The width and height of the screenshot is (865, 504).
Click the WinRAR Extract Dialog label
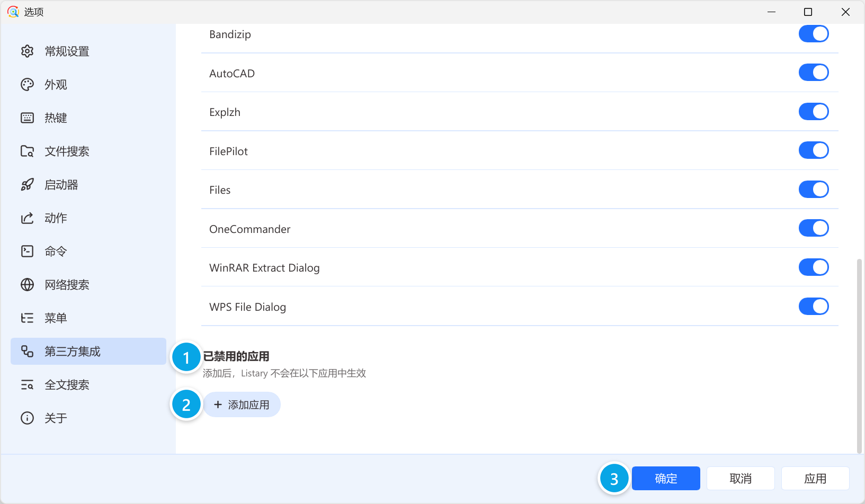[x=264, y=268]
